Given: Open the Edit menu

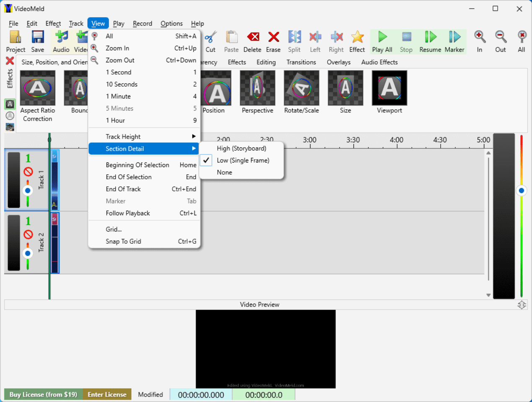Looking at the screenshot, I should click(32, 23).
